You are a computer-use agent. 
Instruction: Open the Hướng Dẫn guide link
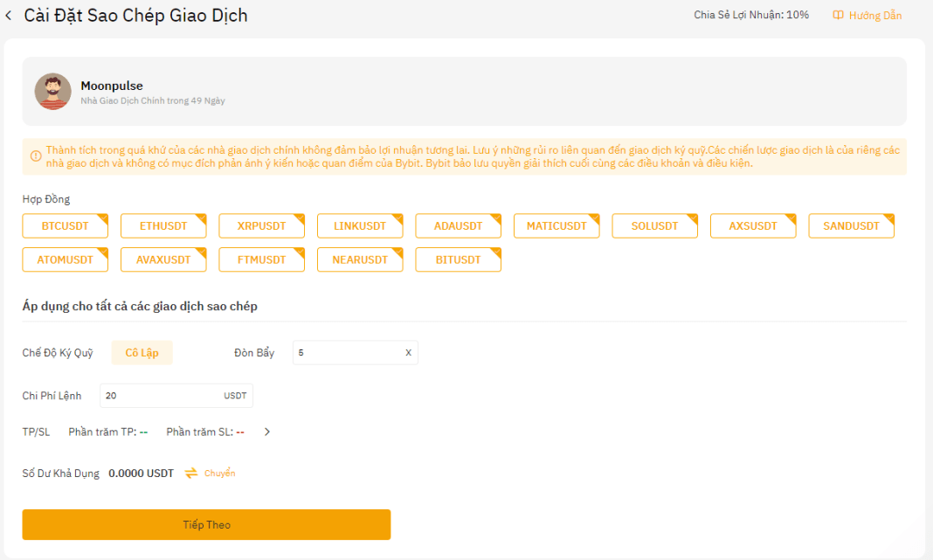coord(875,16)
